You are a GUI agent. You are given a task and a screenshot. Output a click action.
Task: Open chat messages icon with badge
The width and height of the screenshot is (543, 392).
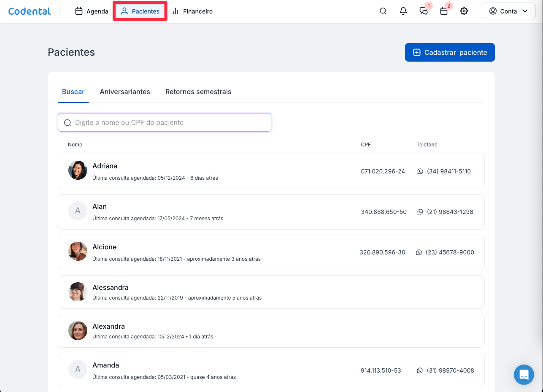click(424, 11)
